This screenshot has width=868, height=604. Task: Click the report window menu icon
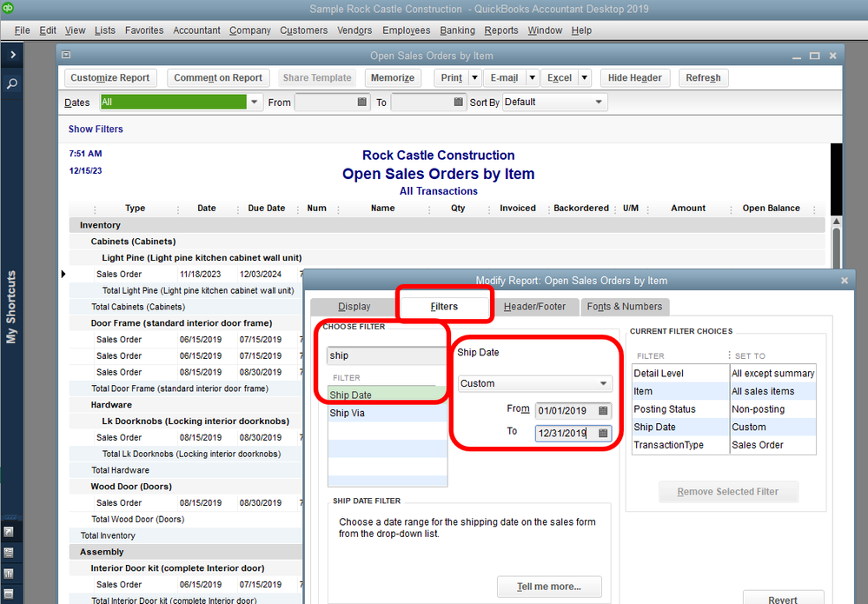[66, 55]
